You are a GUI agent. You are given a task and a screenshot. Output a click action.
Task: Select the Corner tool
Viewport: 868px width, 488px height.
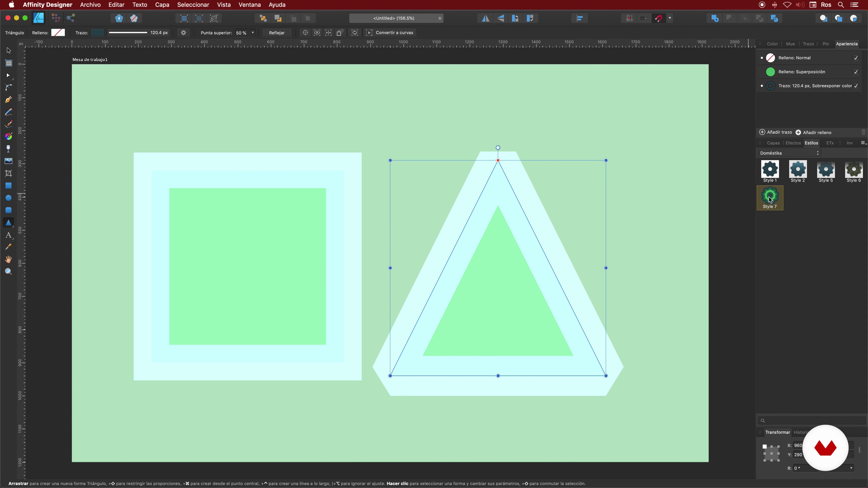(8, 88)
